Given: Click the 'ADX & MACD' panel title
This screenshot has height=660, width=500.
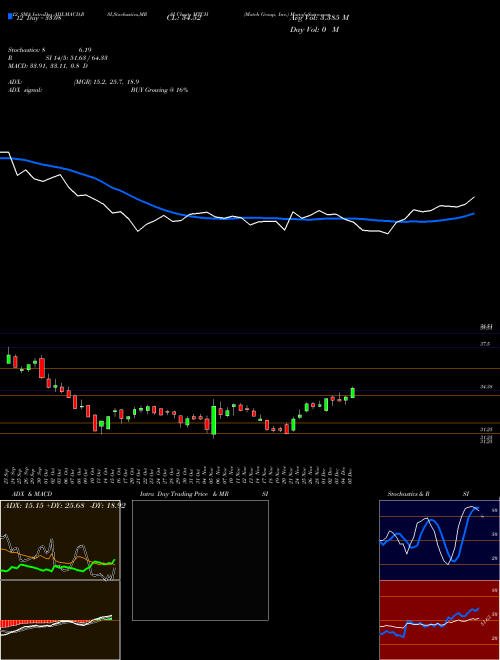Looking at the screenshot, I should pos(32,494).
